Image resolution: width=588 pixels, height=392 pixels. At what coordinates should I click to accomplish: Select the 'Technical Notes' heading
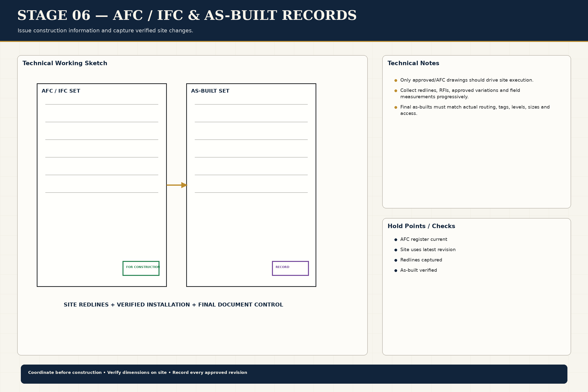tap(413, 63)
